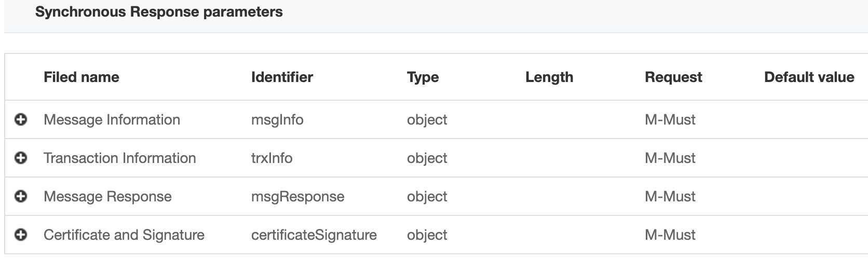
Task: Click the Request column header
Action: point(673,77)
